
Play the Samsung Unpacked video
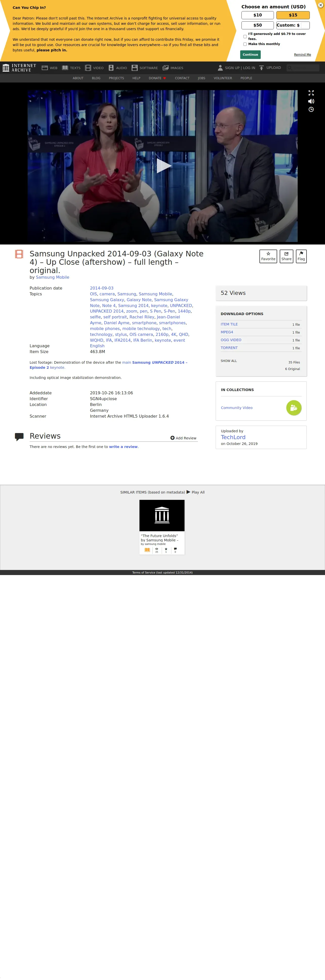pos(164,166)
